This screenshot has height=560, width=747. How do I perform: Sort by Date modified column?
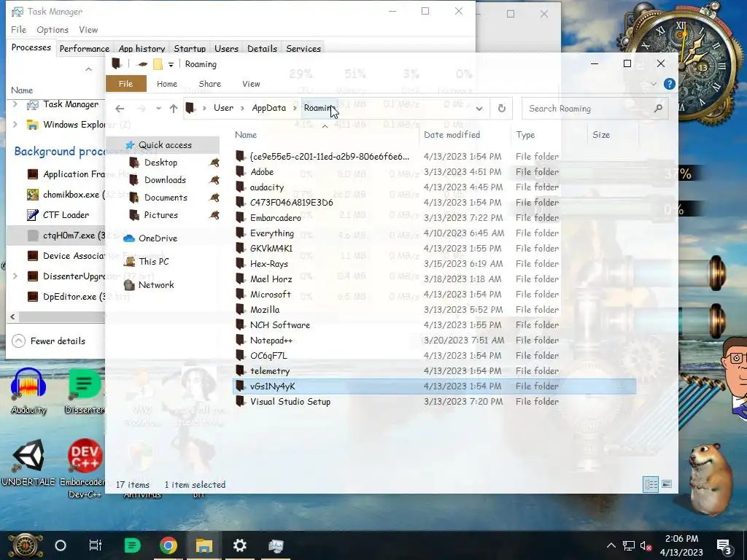(452, 135)
